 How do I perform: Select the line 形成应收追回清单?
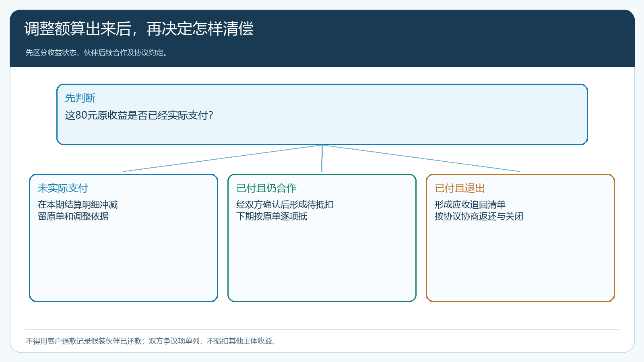coord(470,205)
